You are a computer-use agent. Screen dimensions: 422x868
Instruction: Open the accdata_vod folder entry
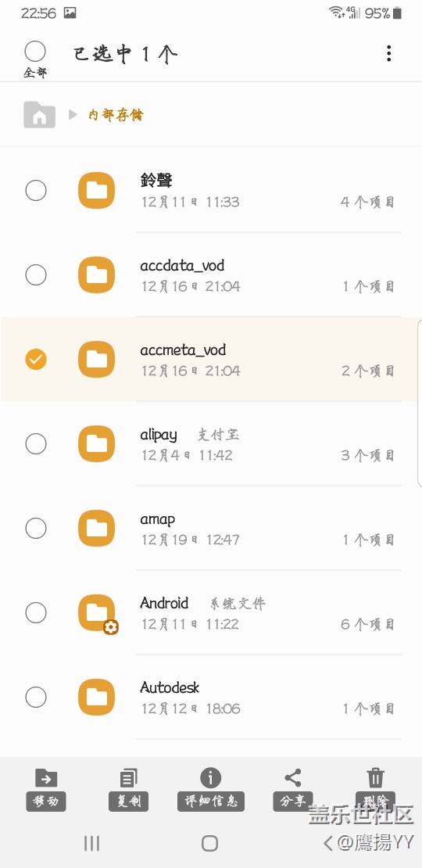point(211,274)
